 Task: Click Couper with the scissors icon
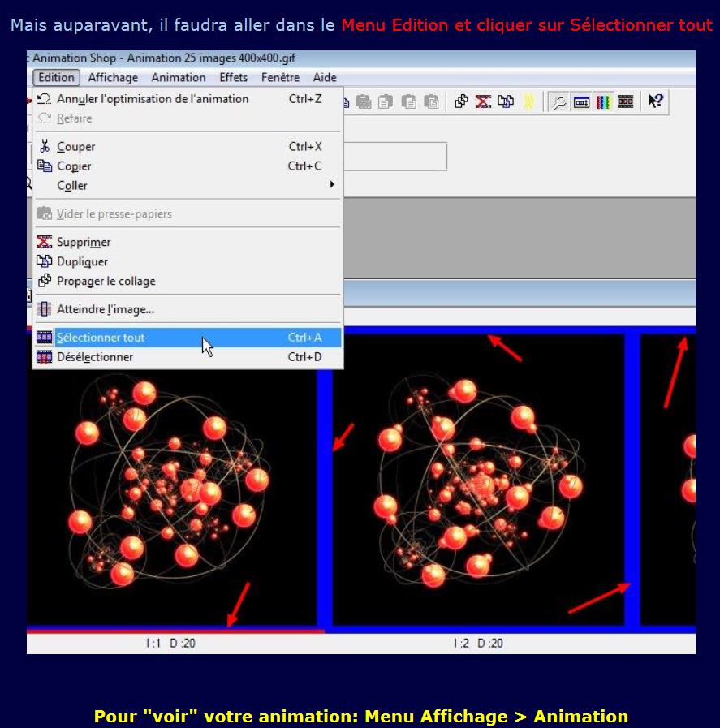(x=75, y=147)
